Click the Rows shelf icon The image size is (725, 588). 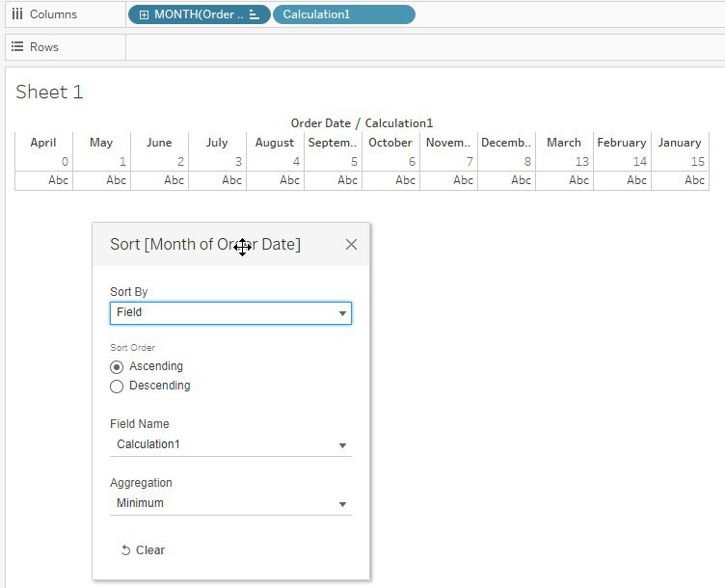coord(17,46)
